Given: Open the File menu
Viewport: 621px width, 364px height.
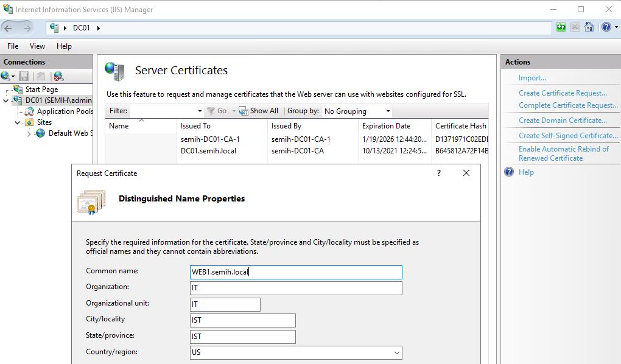Looking at the screenshot, I should (x=13, y=46).
